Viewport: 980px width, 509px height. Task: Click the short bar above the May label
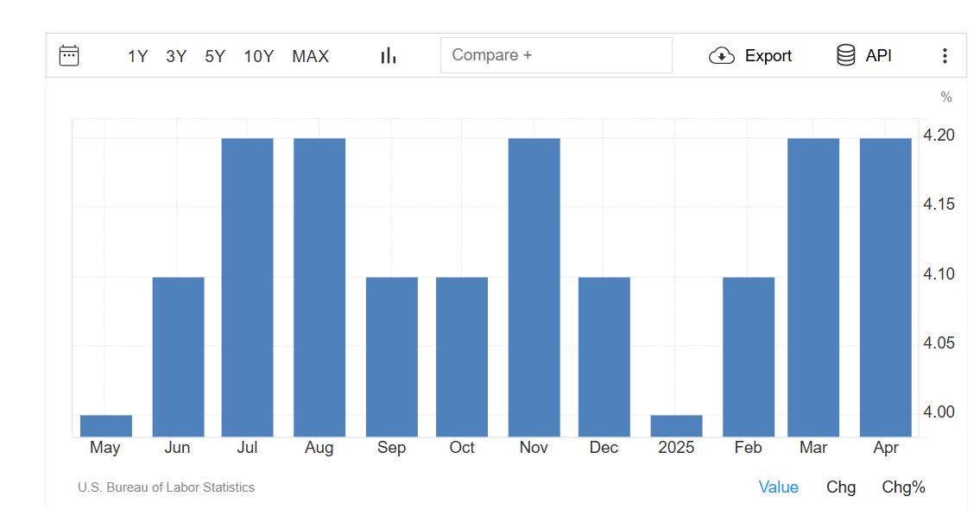106,425
